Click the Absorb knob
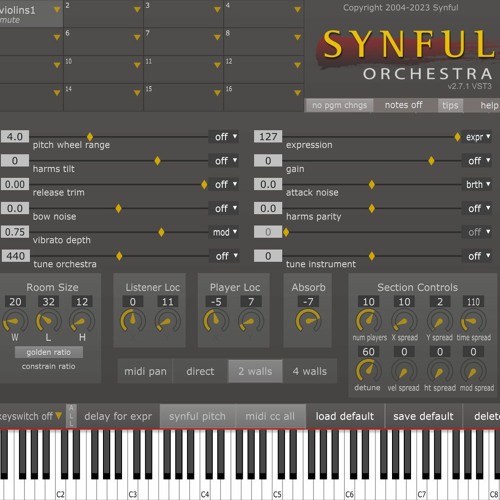 308,321
